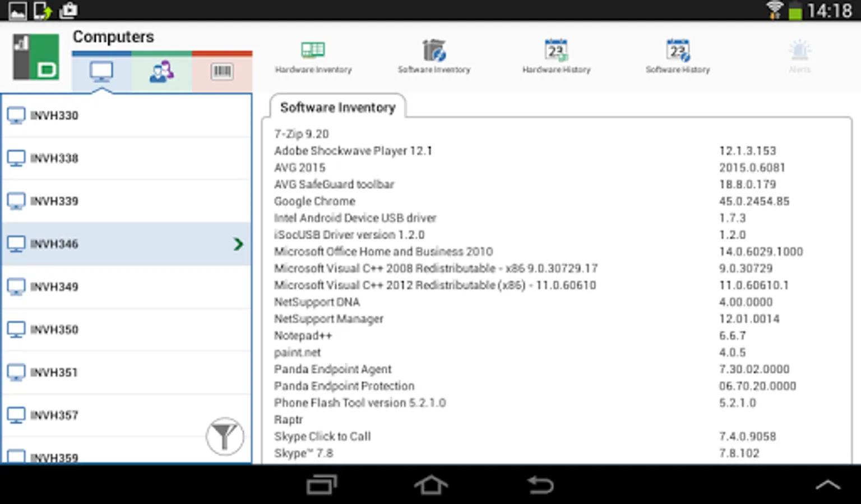
Task: Click the monitor icon beside INVH351
Action: click(16, 372)
